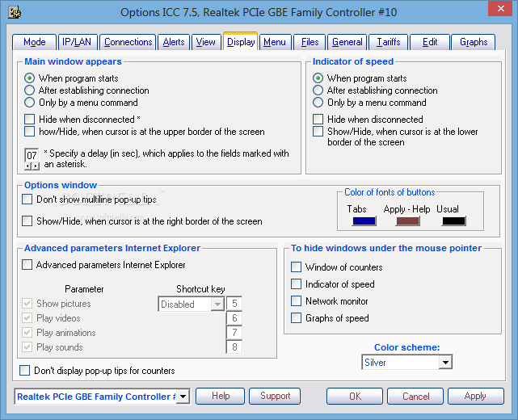The image size is (518, 420).
Task: Open the Edit tab
Action: point(430,42)
